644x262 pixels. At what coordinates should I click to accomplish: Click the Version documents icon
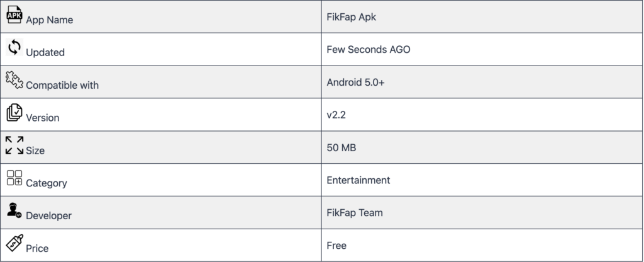(x=14, y=113)
